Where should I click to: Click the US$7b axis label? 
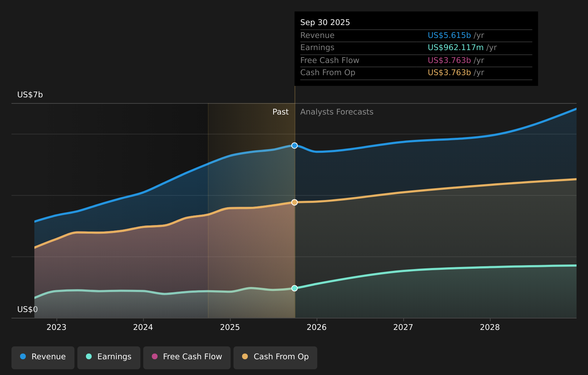[30, 95]
